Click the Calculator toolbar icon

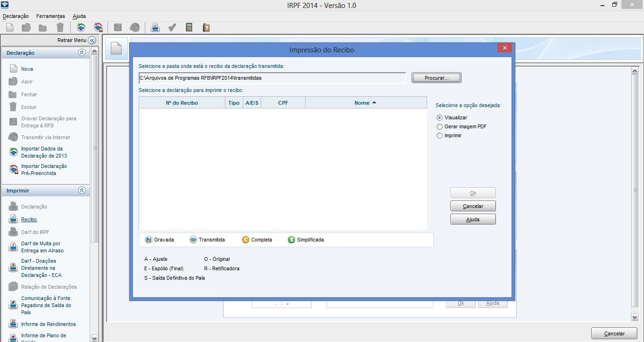pos(189,28)
